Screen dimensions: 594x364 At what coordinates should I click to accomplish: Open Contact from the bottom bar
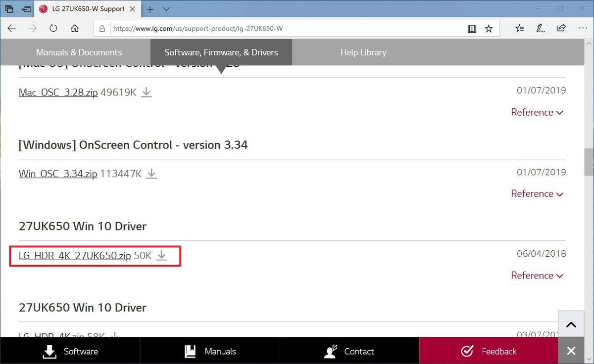coord(349,351)
